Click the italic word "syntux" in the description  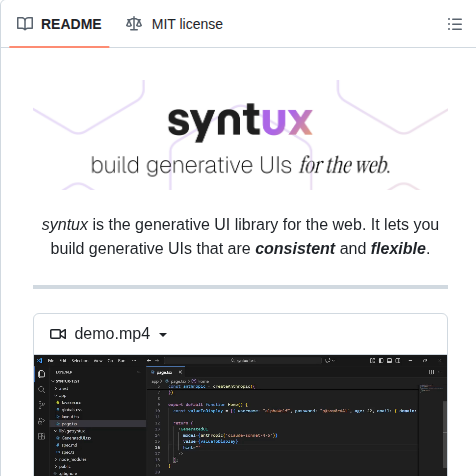(65, 224)
